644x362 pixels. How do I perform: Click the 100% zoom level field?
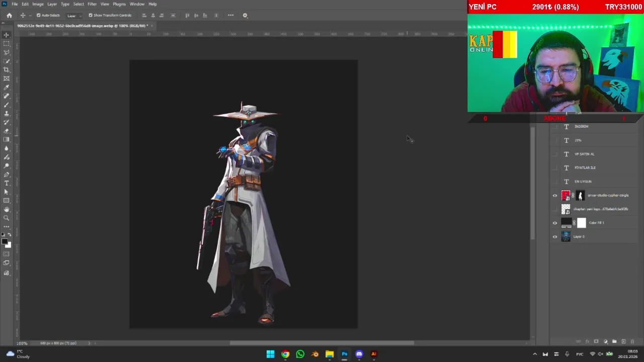(x=22, y=343)
